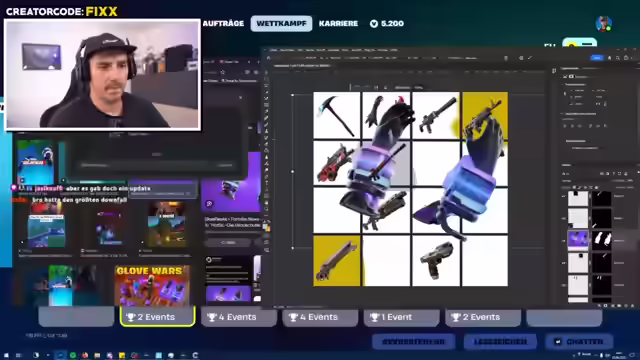Click the Photoshop home icon
Viewport: 640px width, 360px height.
[x=268, y=58]
